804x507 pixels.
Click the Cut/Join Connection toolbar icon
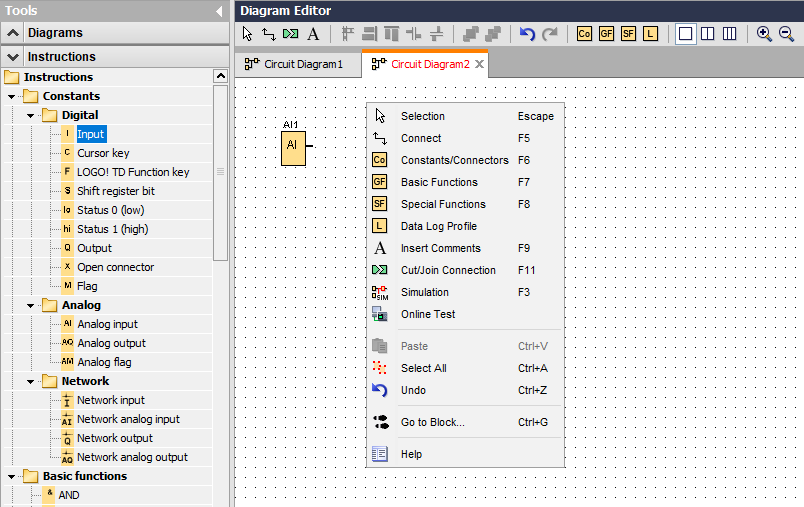[x=291, y=34]
